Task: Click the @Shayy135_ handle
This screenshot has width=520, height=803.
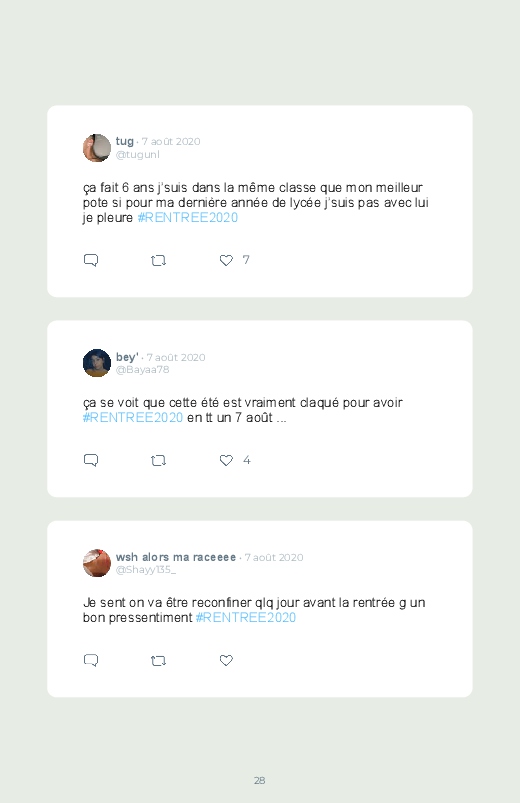Action: (146, 569)
